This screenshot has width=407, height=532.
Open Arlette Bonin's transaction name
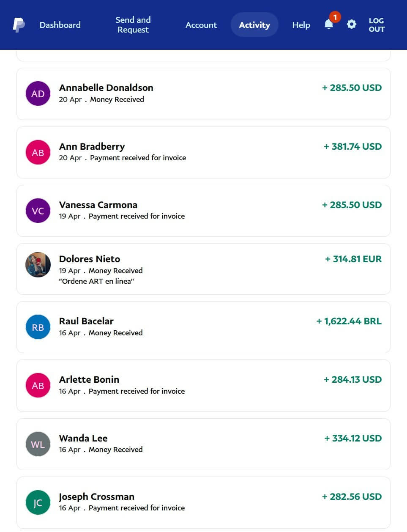(89, 379)
